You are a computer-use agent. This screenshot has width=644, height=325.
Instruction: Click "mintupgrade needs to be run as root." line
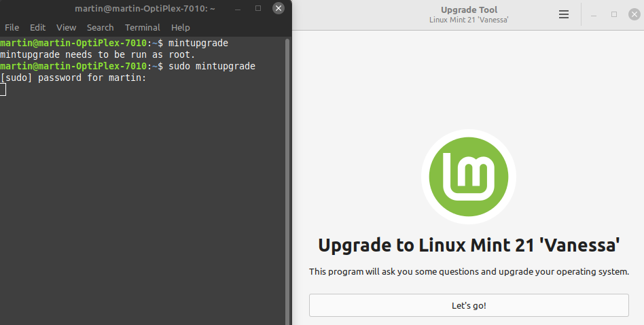pos(97,54)
